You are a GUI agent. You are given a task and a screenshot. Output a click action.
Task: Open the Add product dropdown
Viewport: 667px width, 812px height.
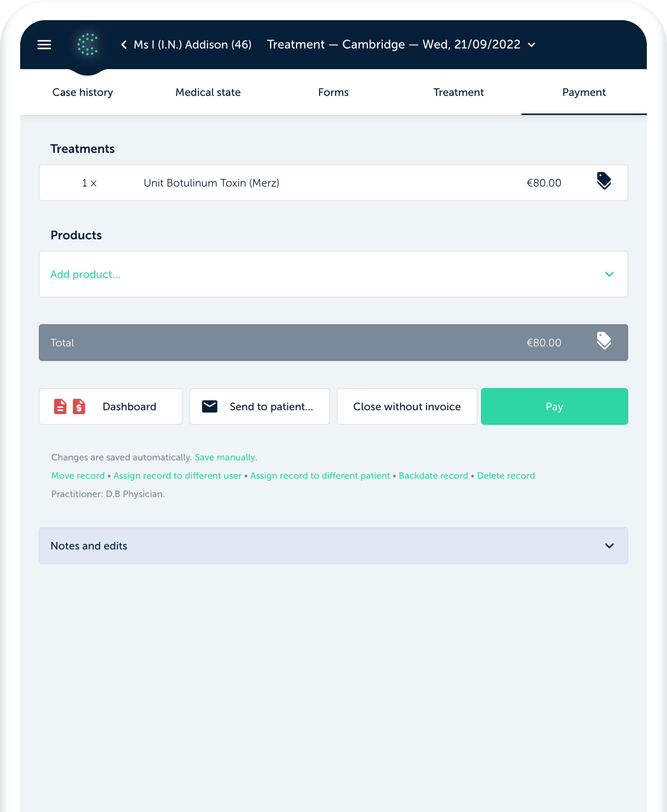[609, 274]
